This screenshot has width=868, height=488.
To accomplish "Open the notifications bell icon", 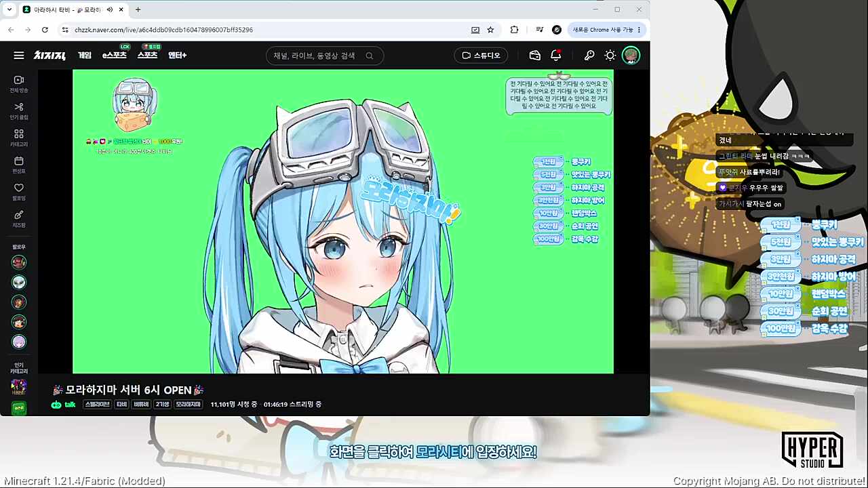I will [556, 56].
